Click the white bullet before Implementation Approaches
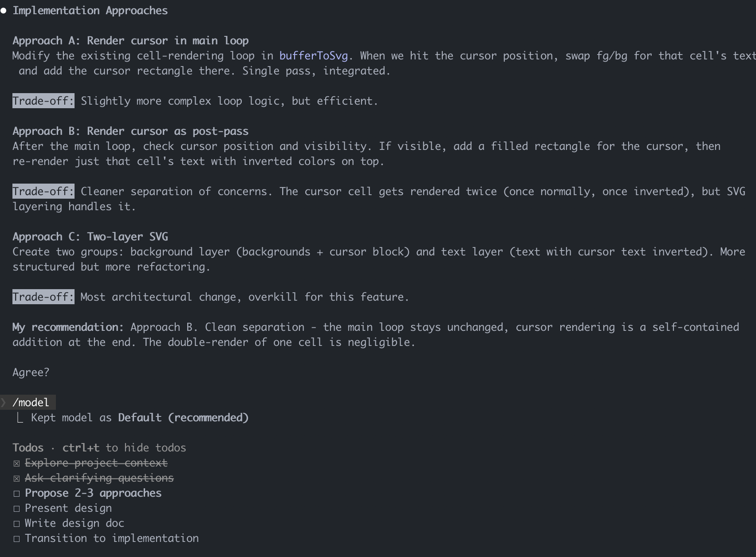 point(4,11)
